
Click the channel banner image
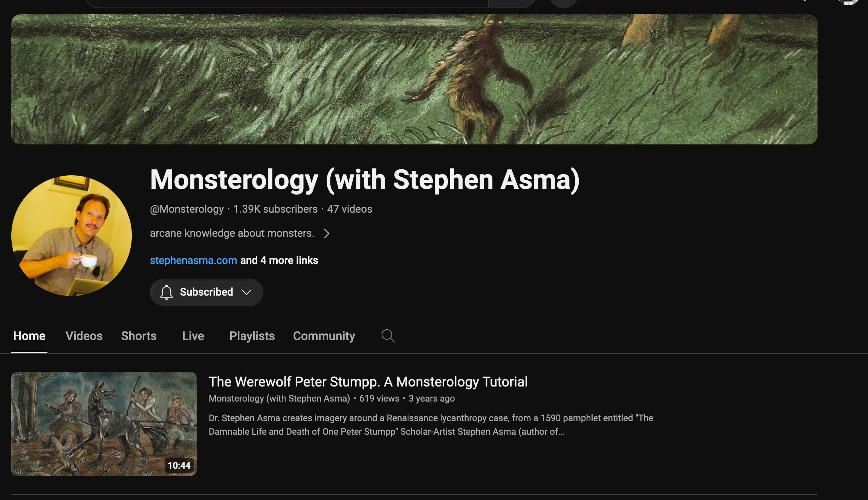[x=414, y=79]
